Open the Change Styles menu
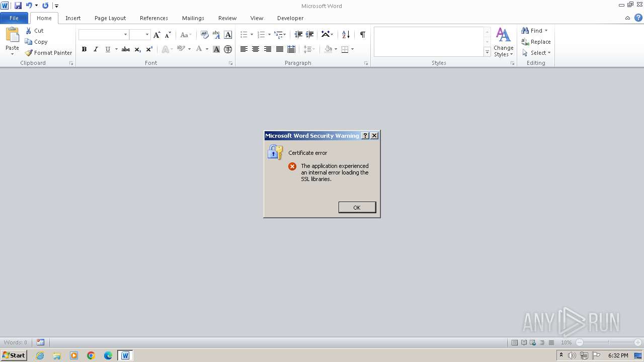This screenshot has width=644, height=362. [x=503, y=42]
